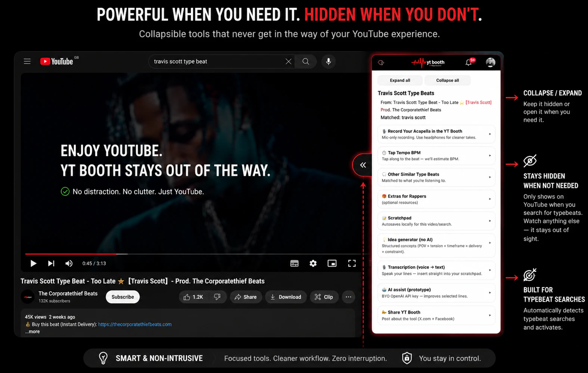
Task: Mute the video volume
Action: click(69, 263)
